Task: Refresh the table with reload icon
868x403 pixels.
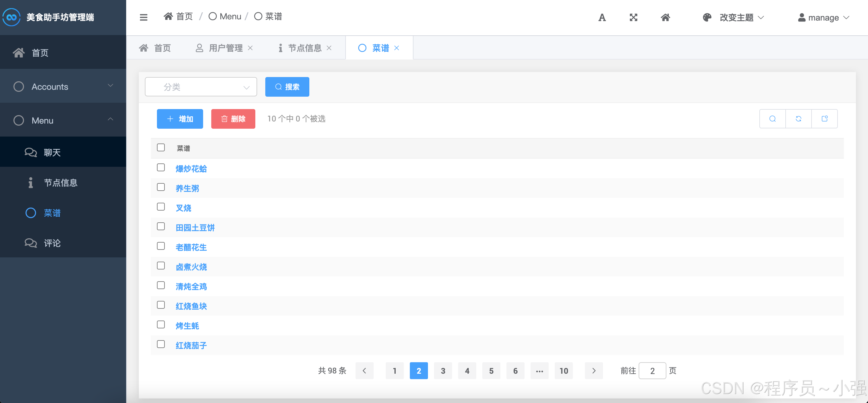Action: (x=798, y=119)
